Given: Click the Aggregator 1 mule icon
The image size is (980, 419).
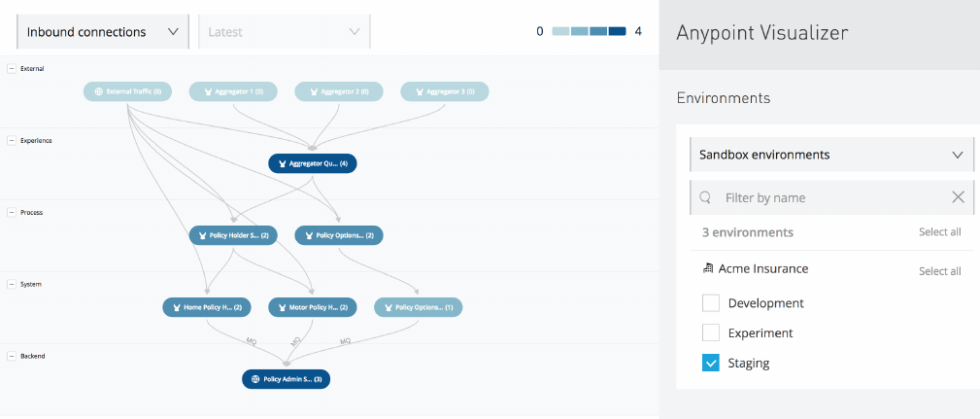Looking at the screenshot, I should point(207,91).
